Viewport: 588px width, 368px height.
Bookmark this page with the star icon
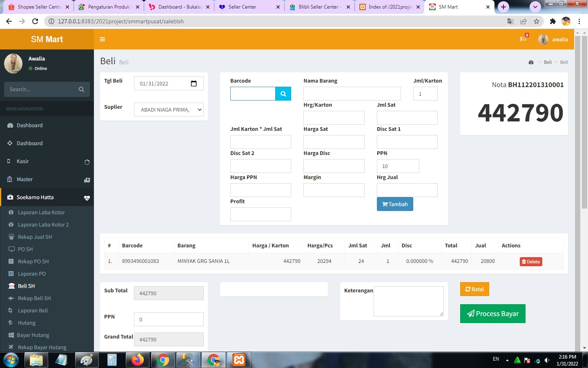coord(537,21)
